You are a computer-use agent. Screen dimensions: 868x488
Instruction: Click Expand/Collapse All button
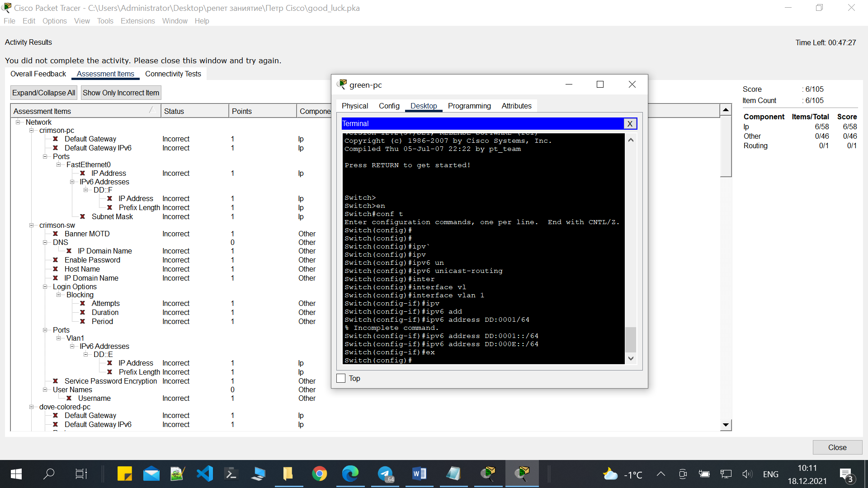coord(44,93)
